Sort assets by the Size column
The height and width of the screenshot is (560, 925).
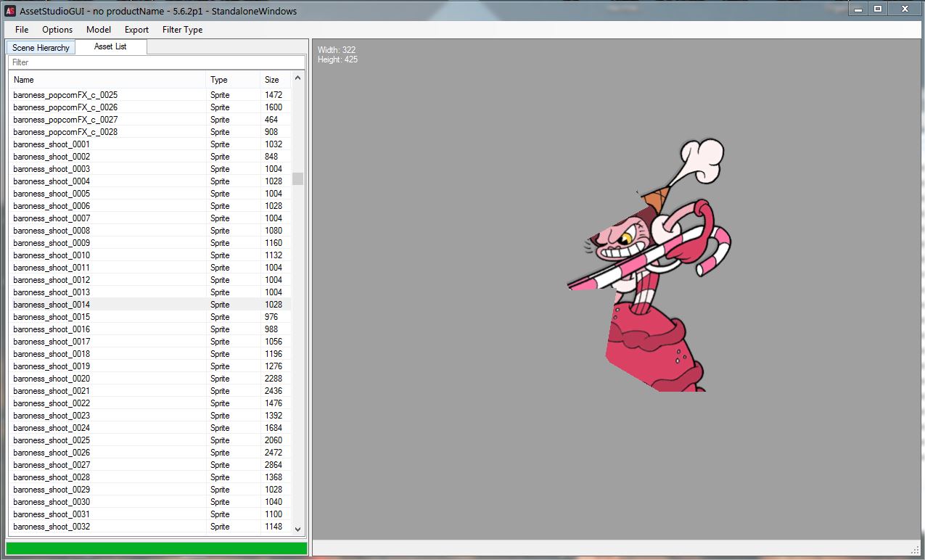[274, 79]
